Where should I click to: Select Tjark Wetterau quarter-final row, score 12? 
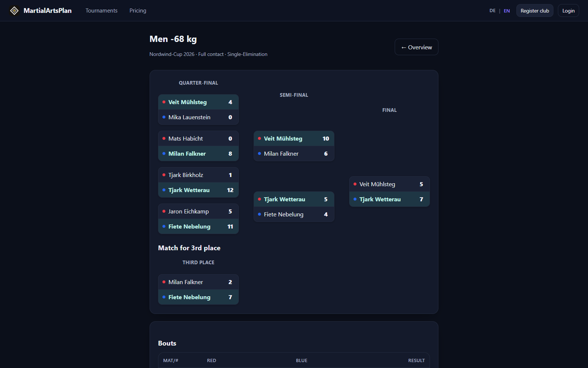coord(198,190)
